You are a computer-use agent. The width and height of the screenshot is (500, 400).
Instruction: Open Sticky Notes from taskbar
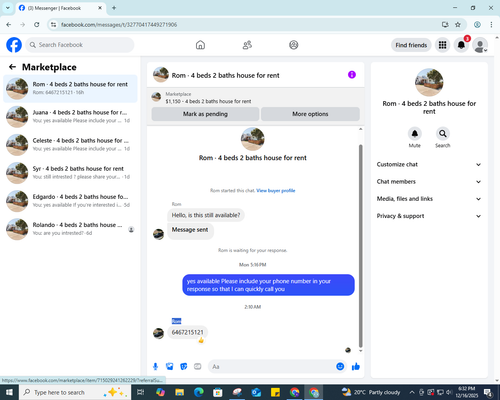pyautogui.click(x=275, y=392)
